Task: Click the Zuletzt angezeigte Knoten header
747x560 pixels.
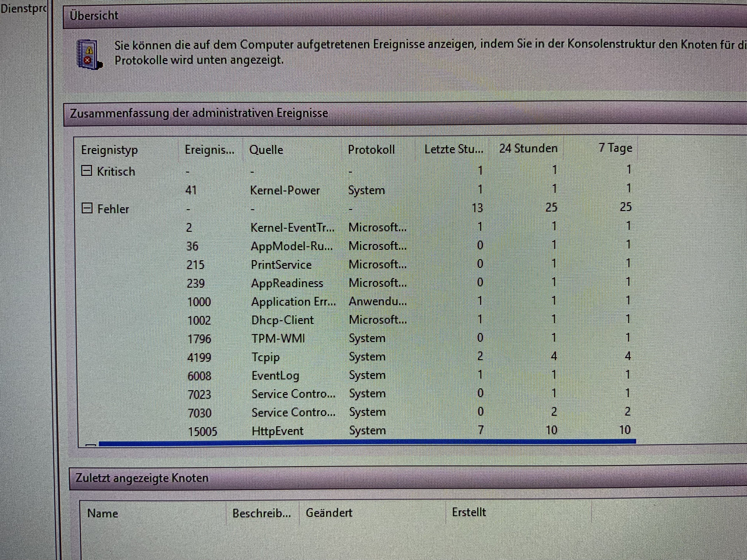Action: pos(142,478)
